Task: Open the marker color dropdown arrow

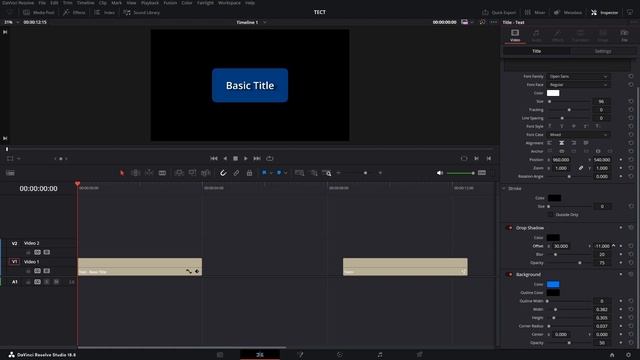Action: pos(285,173)
